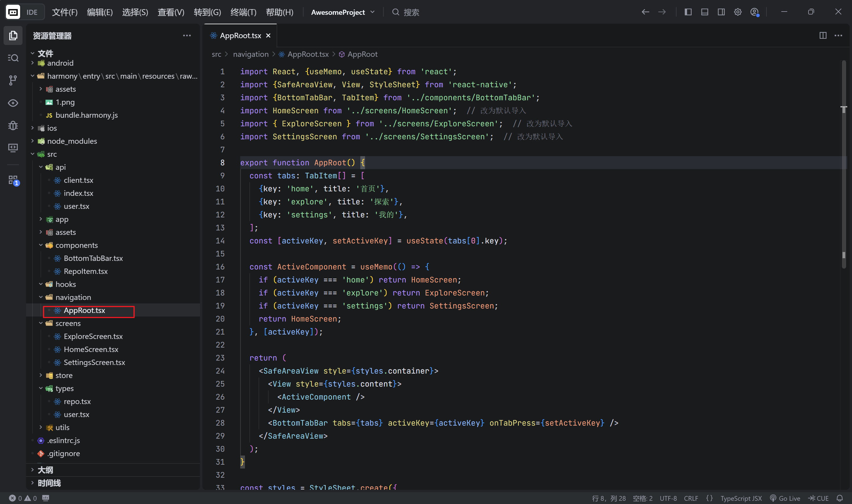Open the debug bug icon panel

coord(13,125)
